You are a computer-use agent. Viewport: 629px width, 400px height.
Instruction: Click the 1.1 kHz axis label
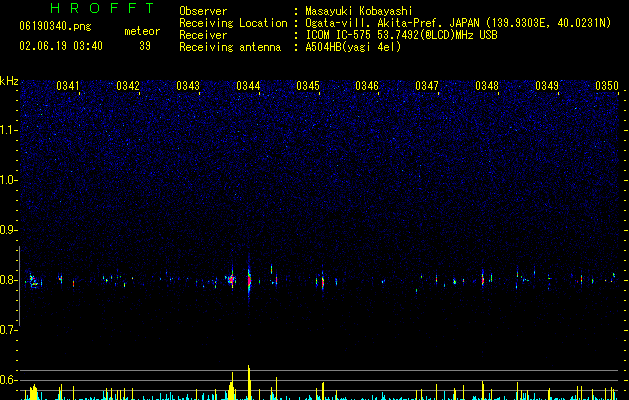coord(9,130)
